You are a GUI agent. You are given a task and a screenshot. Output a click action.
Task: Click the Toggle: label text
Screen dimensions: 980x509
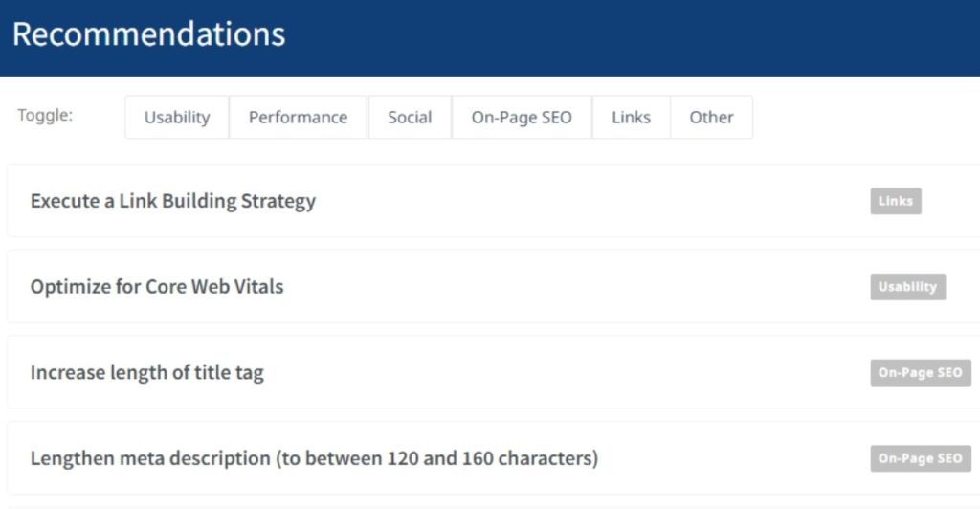click(x=45, y=116)
